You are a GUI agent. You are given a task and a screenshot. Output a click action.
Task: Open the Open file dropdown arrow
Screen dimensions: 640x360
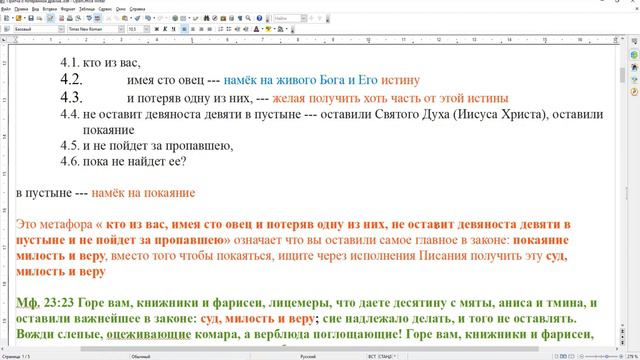pyautogui.click(x=24, y=18)
